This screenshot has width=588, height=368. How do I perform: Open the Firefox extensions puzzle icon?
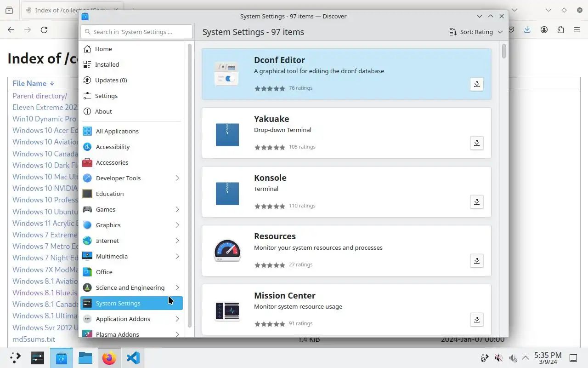coord(560,29)
